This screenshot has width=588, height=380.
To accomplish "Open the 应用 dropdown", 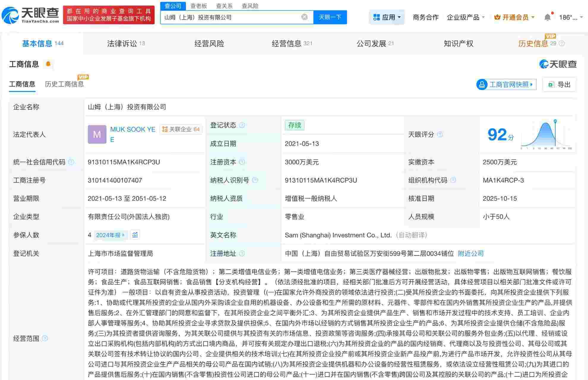I will (x=386, y=17).
